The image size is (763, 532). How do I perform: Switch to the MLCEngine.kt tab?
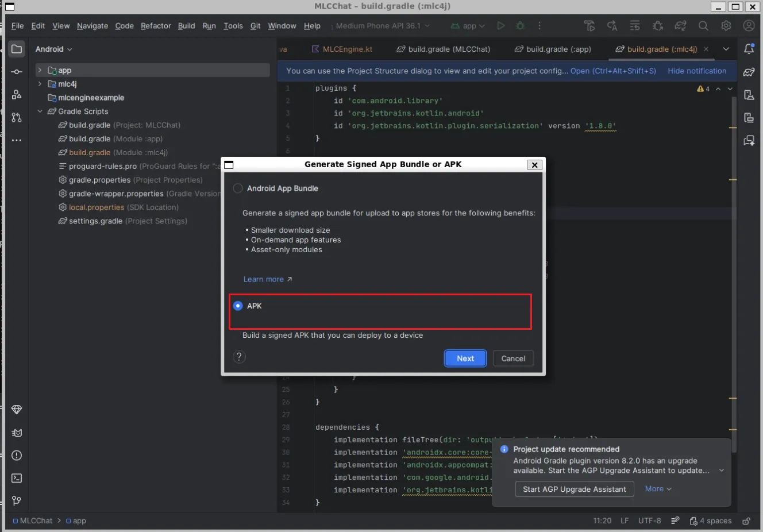pyautogui.click(x=342, y=49)
